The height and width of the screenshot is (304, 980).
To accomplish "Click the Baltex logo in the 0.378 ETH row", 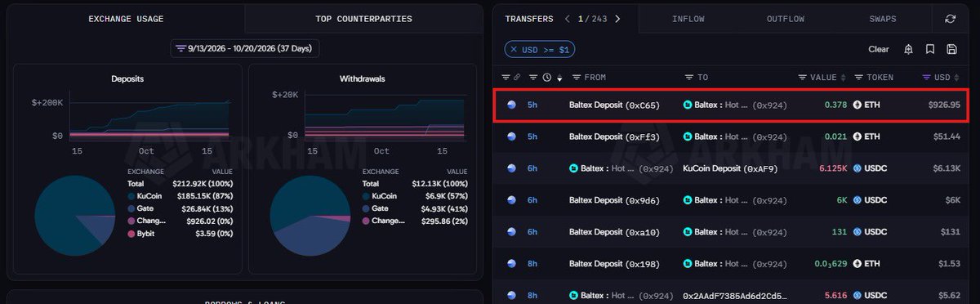I will (688, 105).
